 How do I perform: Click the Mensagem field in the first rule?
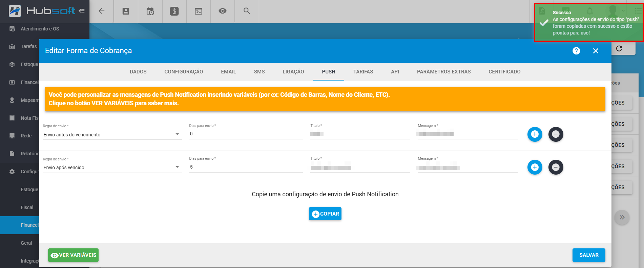tap(468, 134)
